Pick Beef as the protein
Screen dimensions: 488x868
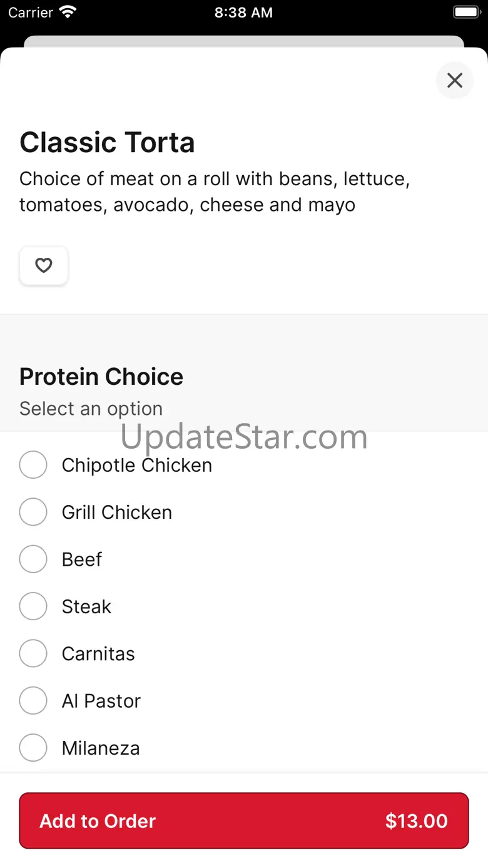33,559
